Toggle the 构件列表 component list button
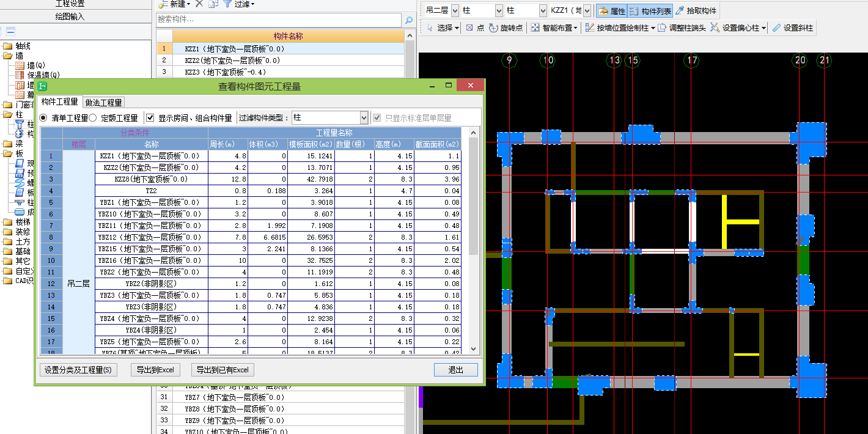The width and height of the screenshot is (868, 434). (x=650, y=11)
